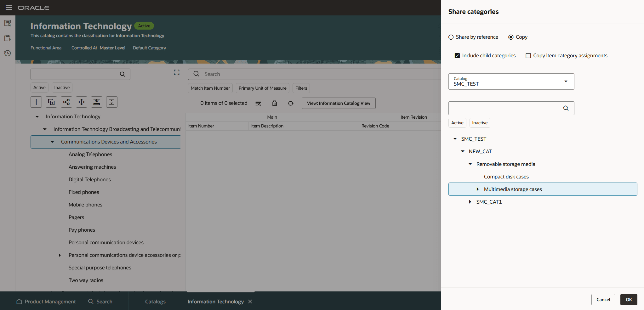Click the Primary Unit of Measure chip

point(263,88)
